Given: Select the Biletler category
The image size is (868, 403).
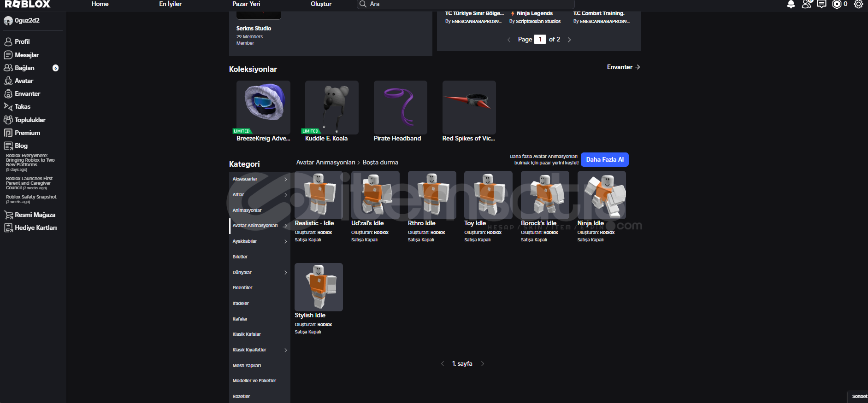Looking at the screenshot, I should pos(260,257).
